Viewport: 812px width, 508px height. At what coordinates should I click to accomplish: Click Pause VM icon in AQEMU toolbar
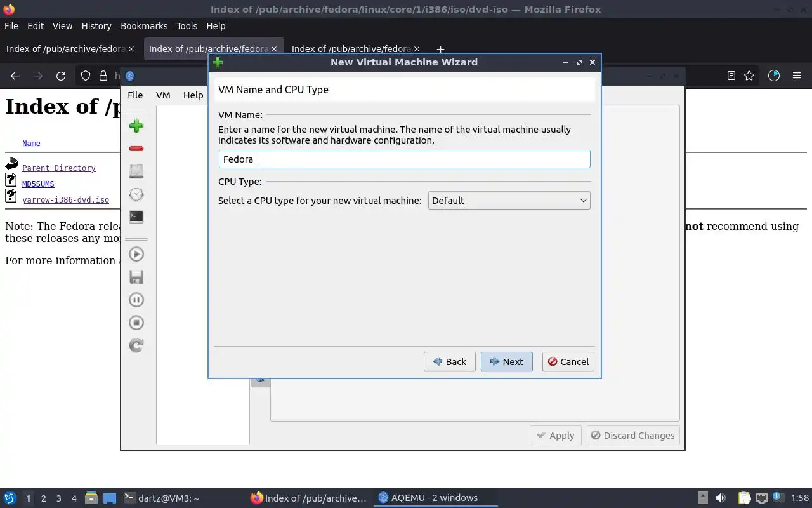point(136,300)
